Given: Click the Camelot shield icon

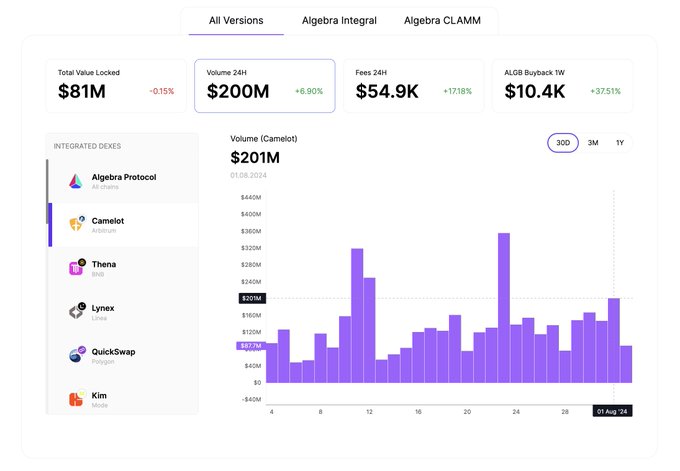Looking at the screenshot, I should (x=75, y=225).
